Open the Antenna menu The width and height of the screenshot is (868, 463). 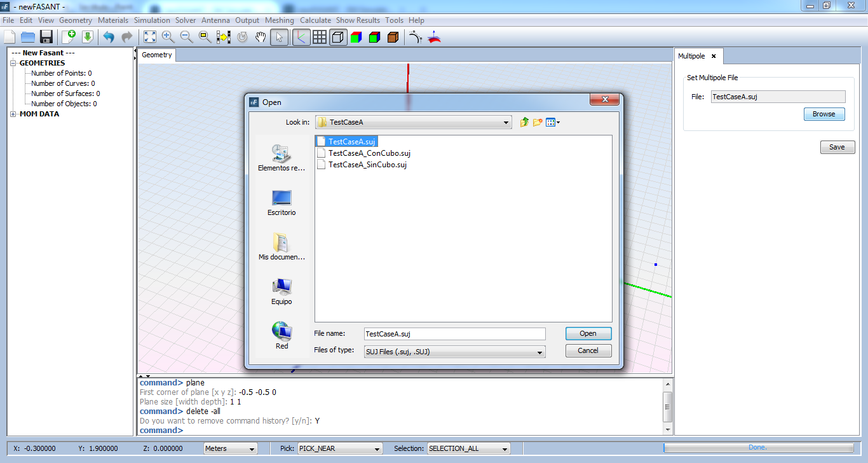coord(215,20)
